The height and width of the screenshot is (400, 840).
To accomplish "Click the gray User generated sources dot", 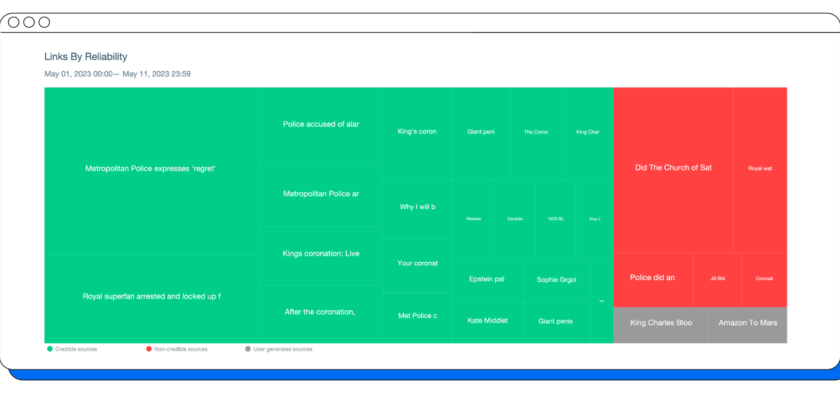I will pyautogui.click(x=248, y=349).
